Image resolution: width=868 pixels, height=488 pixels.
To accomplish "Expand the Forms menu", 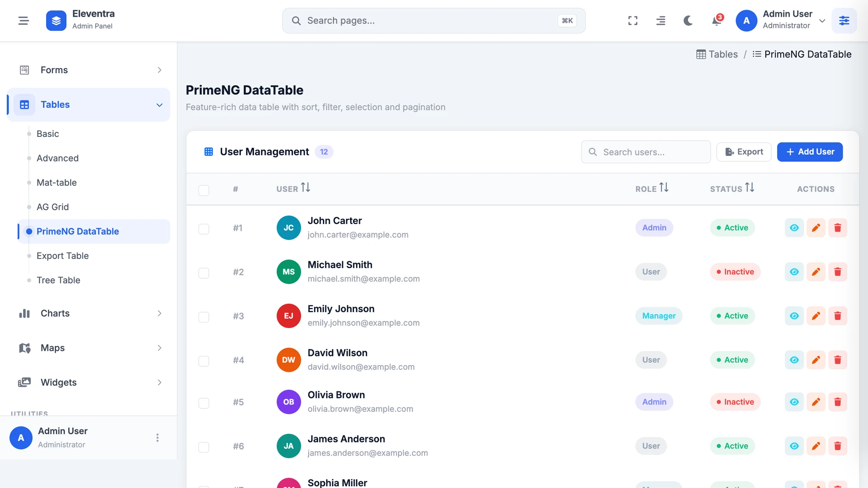I will point(89,70).
